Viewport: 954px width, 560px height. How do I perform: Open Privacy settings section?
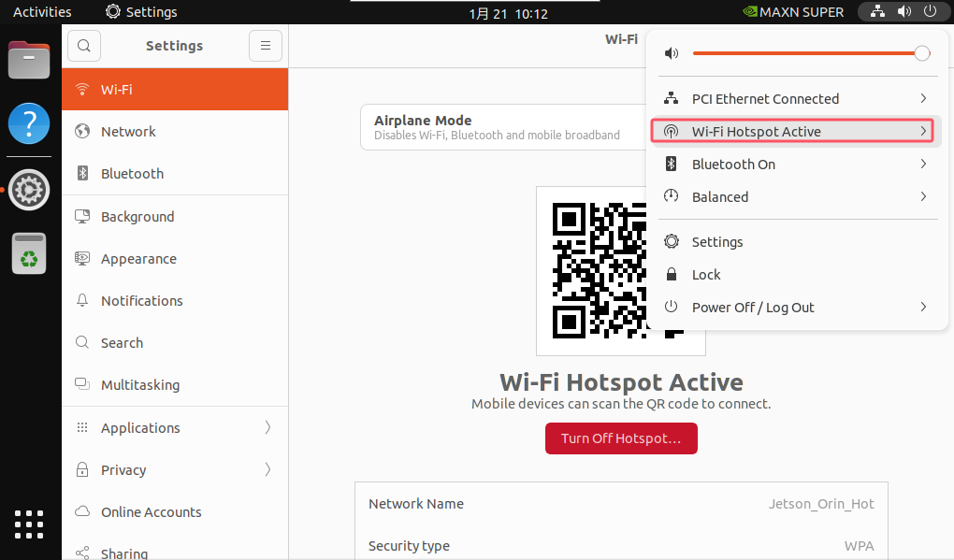pos(175,470)
